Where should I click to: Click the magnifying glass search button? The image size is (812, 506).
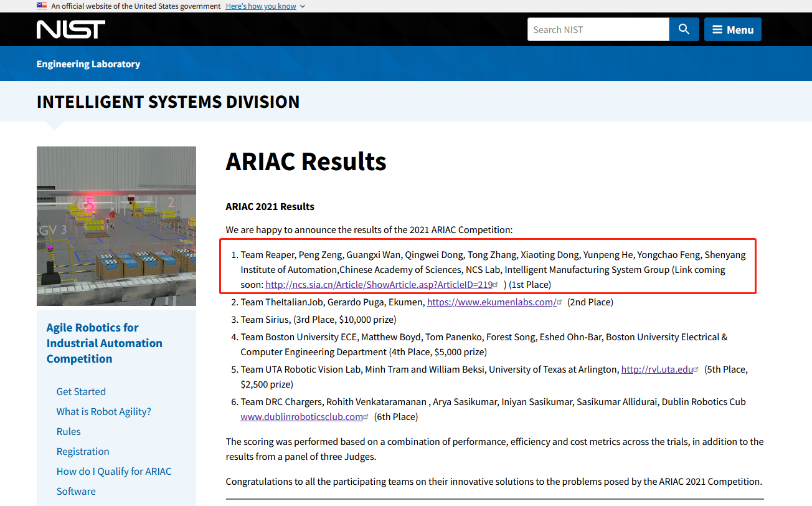pos(684,29)
